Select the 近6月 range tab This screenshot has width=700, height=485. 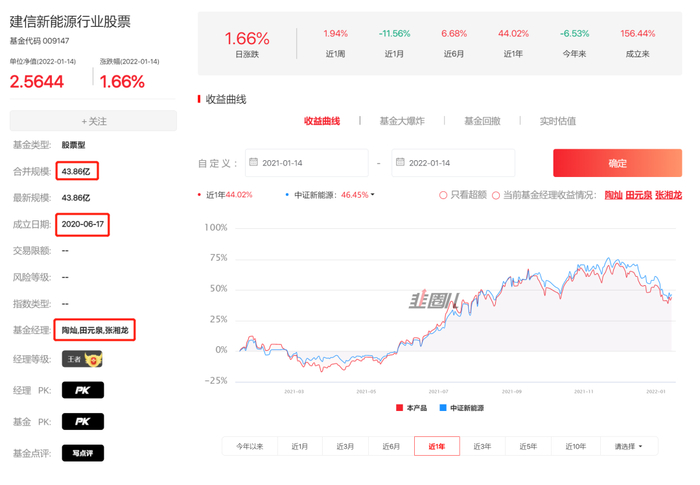pyautogui.click(x=391, y=446)
